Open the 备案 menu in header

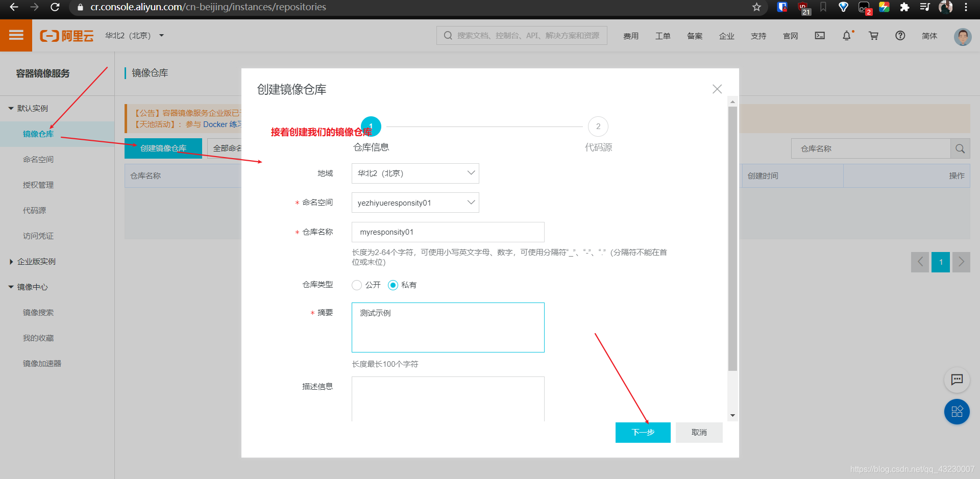coord(695,36)
